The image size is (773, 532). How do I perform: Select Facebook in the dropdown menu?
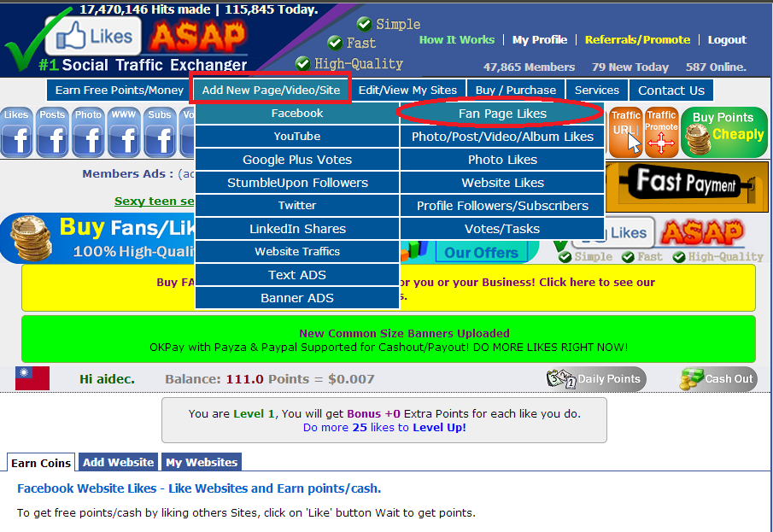pyautogui.click(x=297, y=114)
